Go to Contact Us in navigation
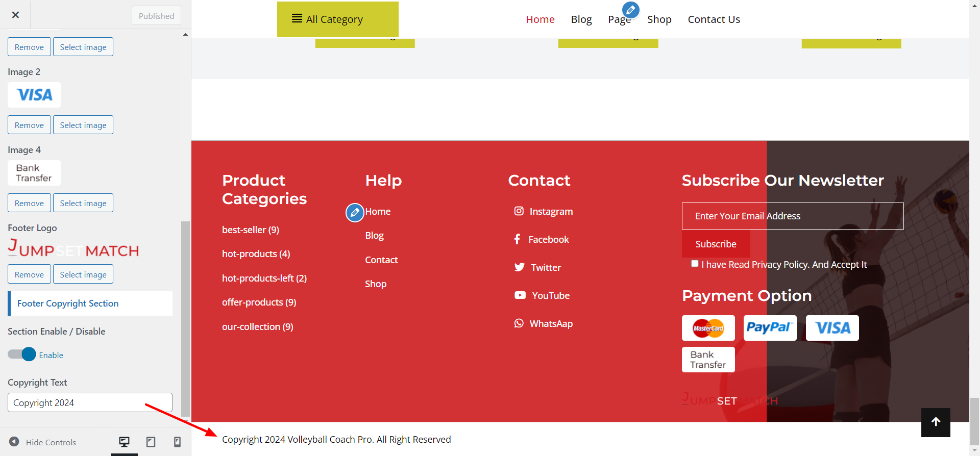Viewport: 980px width, 456px height. [x=713, y=19]
